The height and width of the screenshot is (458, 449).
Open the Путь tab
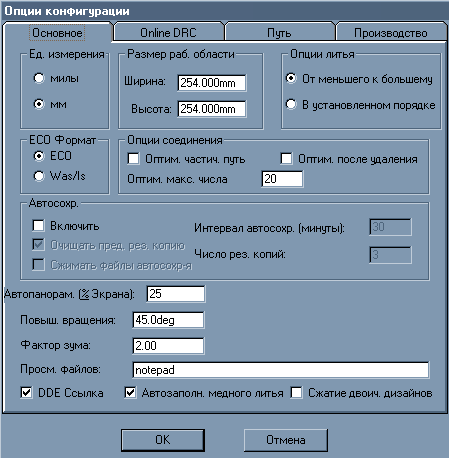[279, 33]
